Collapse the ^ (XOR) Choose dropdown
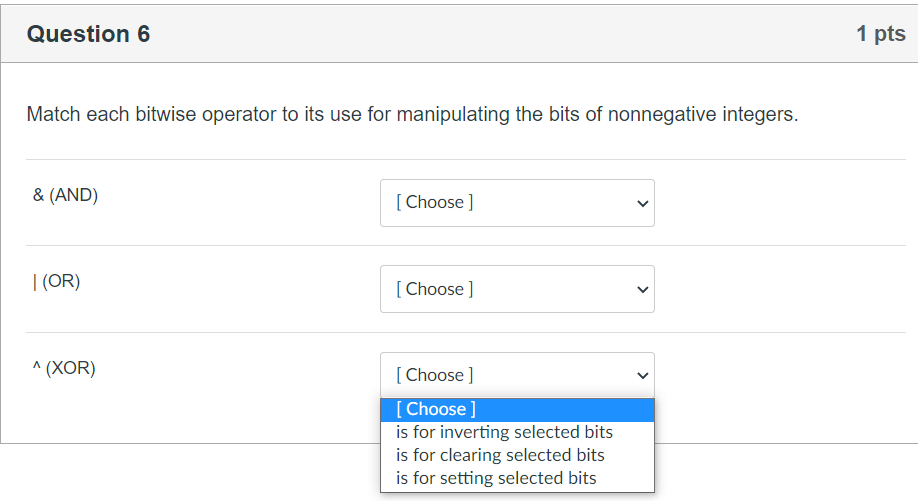 [517, 375]
